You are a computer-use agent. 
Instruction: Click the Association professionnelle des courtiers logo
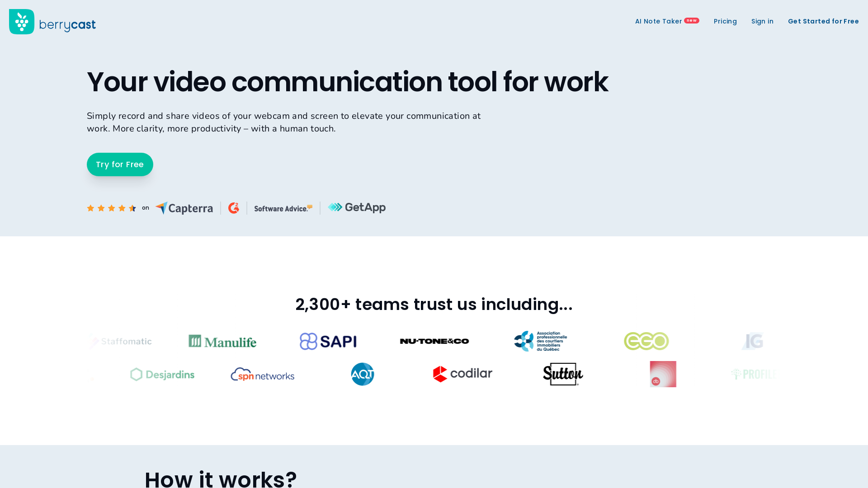(540, 341)
